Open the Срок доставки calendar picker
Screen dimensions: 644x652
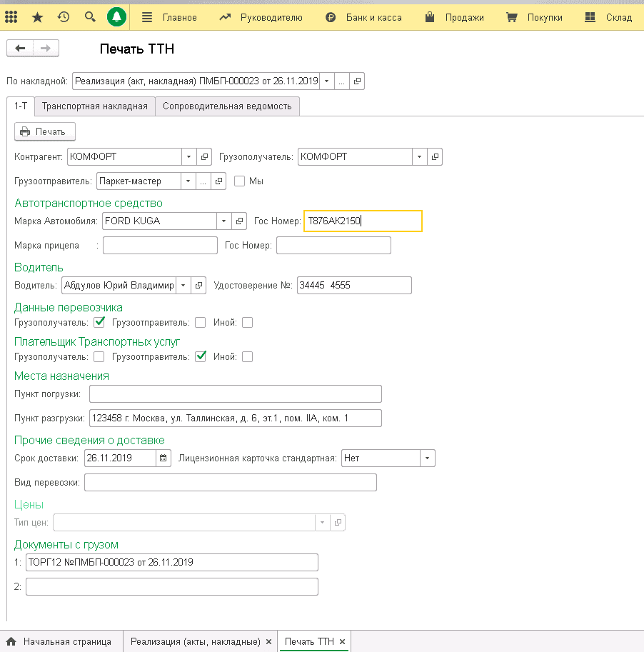[x=163, y=458]
